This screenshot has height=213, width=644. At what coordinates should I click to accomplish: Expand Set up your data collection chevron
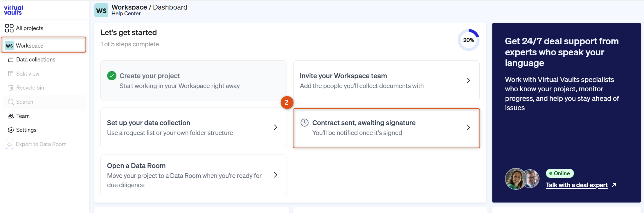tap(276, 127)
